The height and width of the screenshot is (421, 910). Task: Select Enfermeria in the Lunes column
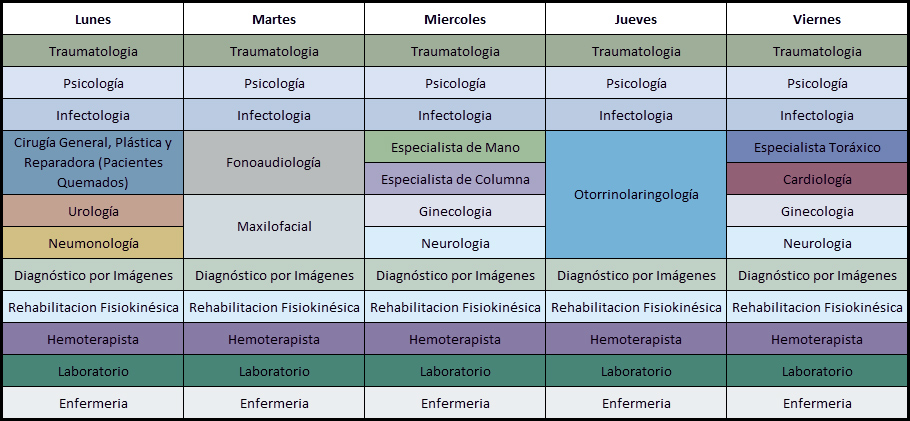pos(93,403)
